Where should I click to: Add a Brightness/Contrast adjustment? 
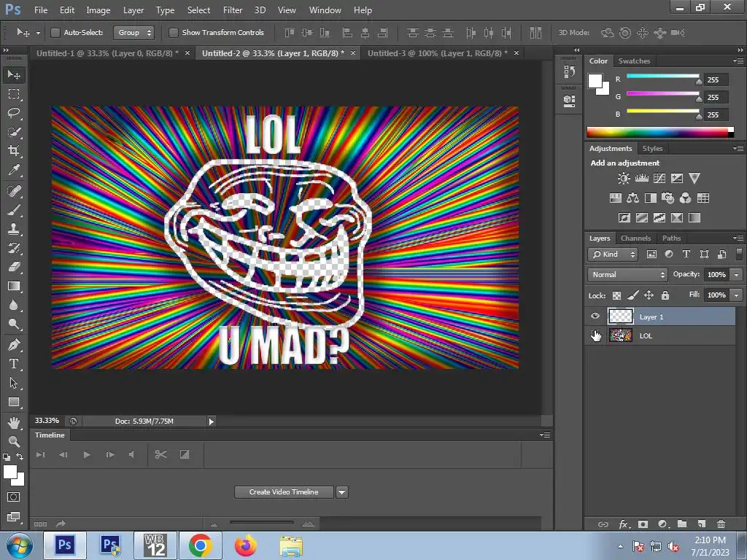coord(624,179)
